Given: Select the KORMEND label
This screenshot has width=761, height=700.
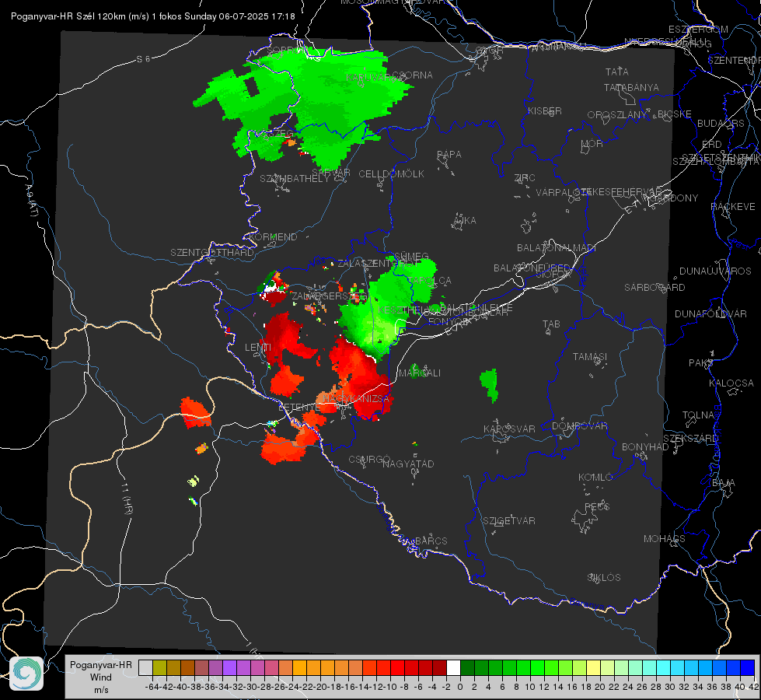Looking at the screenshot, I should tap(273, 236).
